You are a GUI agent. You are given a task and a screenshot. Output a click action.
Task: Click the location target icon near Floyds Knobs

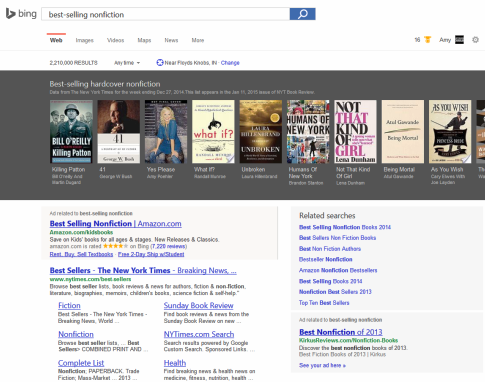tap(160, 63)
